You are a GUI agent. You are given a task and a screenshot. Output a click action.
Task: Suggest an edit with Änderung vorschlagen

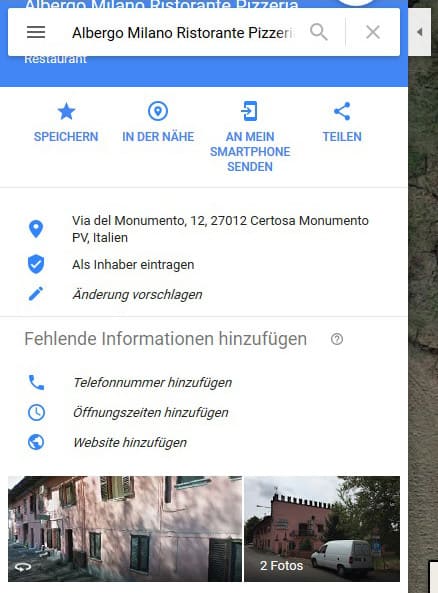coord(137,295)
